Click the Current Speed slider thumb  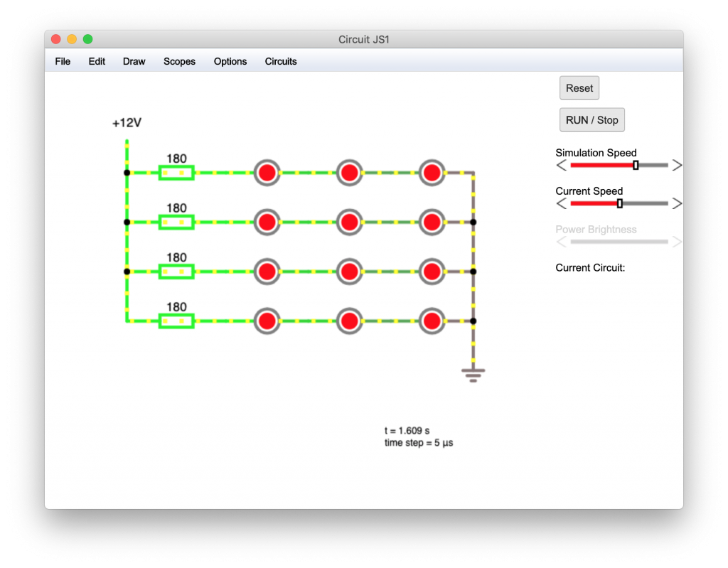pyautogui.click(x=619, y=203)
